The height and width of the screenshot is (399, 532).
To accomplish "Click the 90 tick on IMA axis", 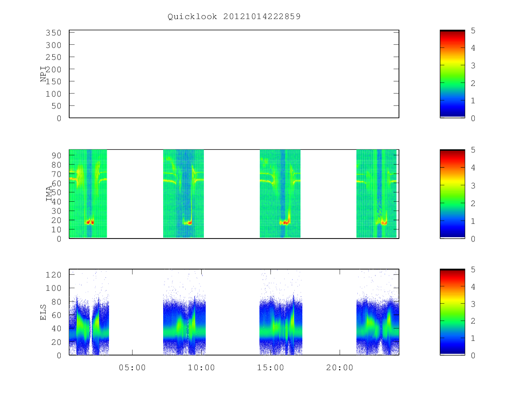I will click(57, 155).
